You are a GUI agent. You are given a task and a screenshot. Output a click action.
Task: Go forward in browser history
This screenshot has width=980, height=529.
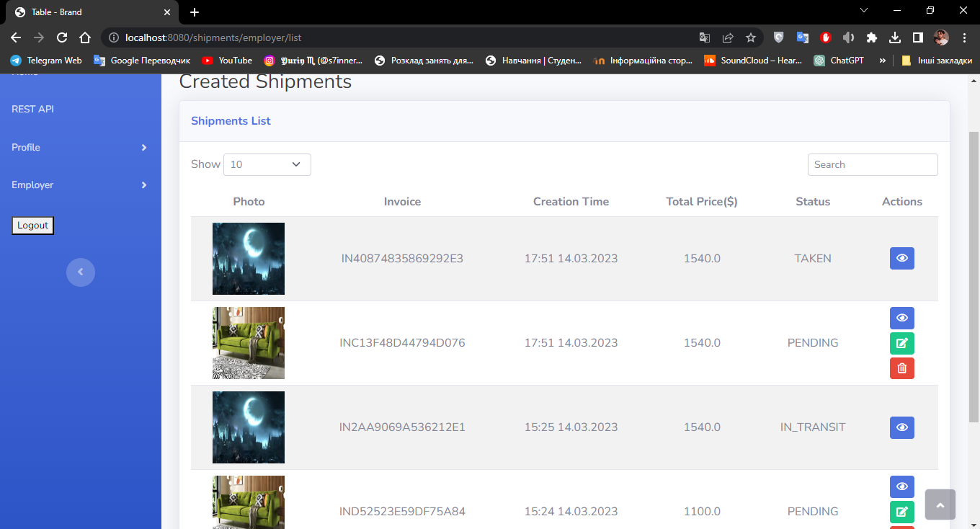pyautogui.click(x=39, y=37)
